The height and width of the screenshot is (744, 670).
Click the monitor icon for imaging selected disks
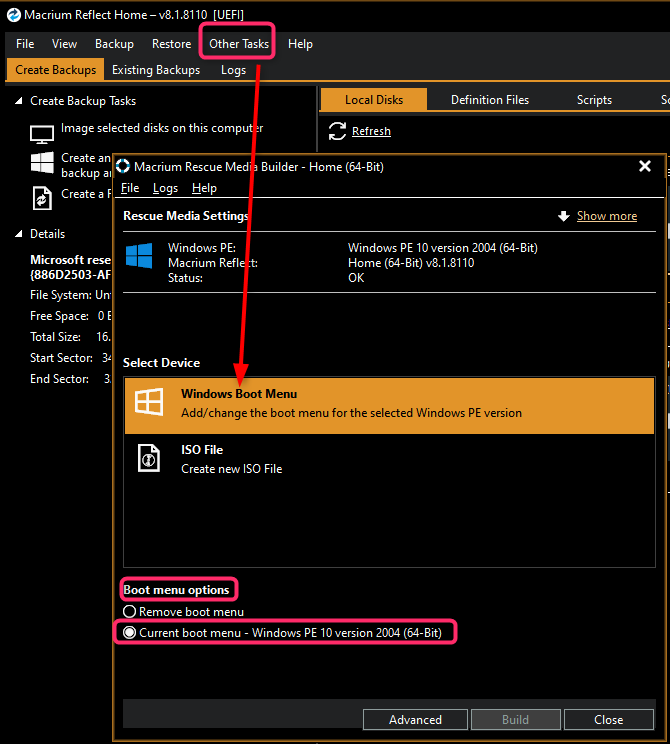[41, 134]
